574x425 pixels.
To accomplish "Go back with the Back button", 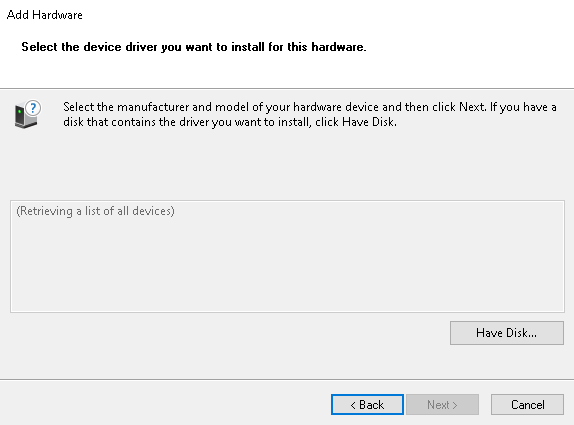I will [367, 405].
